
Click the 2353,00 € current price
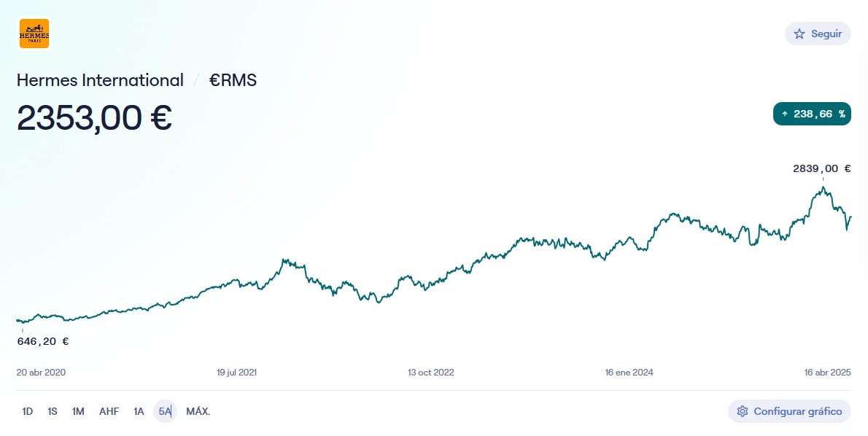[94, 118]
